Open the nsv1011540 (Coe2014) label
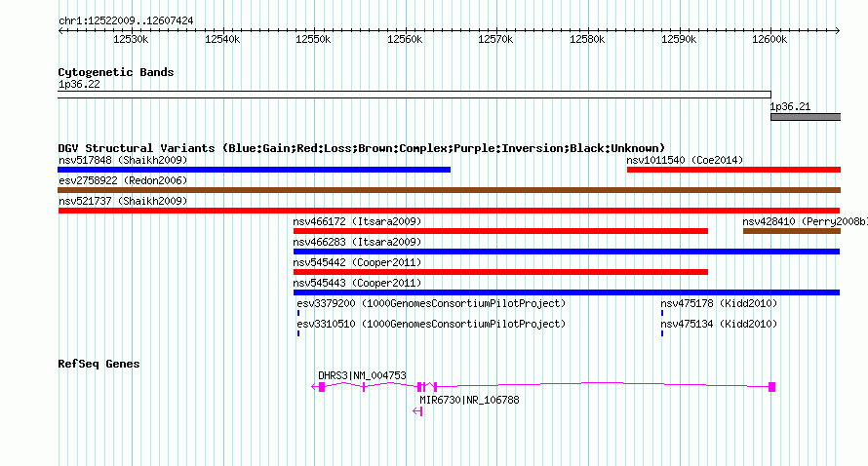Image resolution: width=868 pixels, height=466 pixels. click(x=685, y=160)
